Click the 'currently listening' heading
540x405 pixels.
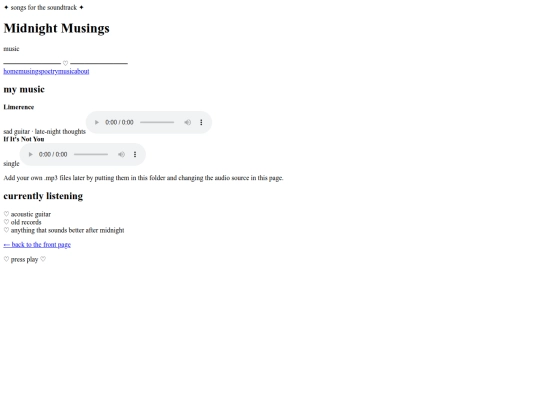coord(43,196)
